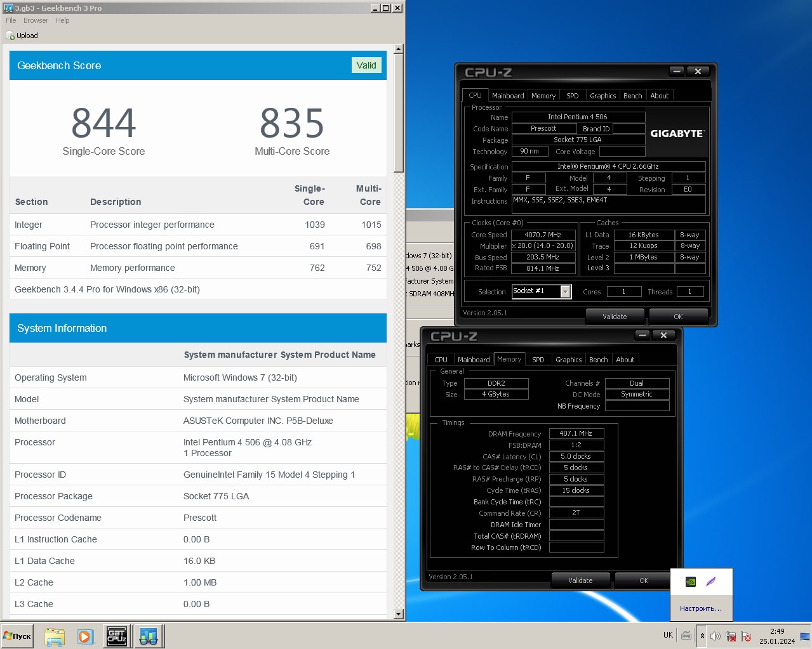Click OK in upper CPU-Z window
Image resolution: width=812 pixels, height=649 pixels.
coord(678,316)
